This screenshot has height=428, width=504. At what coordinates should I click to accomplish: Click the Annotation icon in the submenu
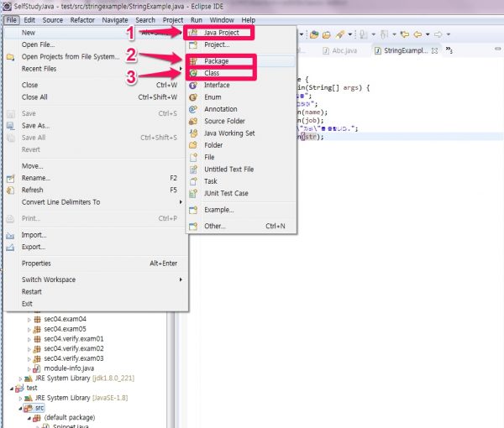click(x=194, y=109)
